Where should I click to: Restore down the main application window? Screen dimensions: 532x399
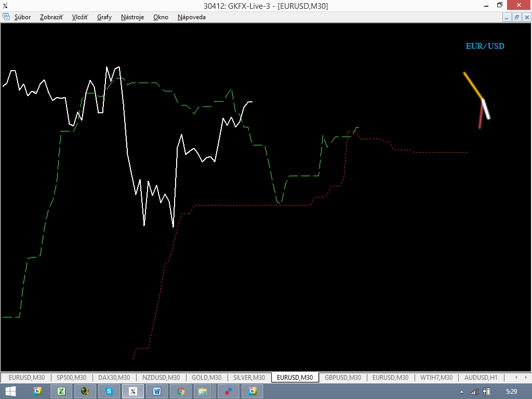click(500, 5)
